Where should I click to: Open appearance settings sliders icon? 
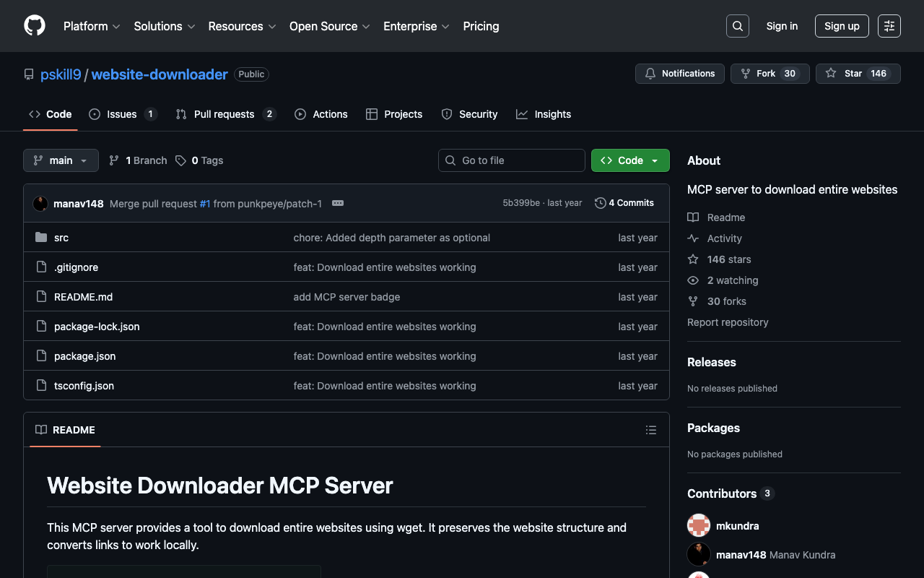click(x=889, y=26)
